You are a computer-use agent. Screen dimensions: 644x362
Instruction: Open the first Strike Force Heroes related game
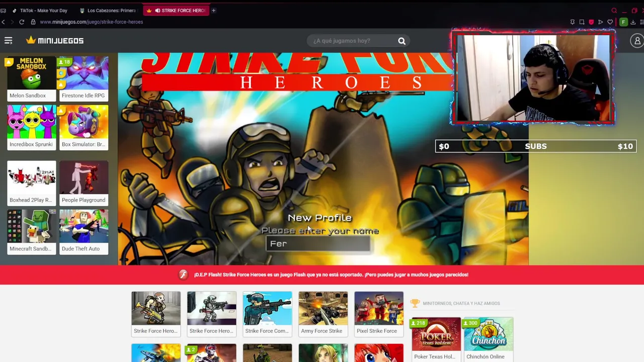coord(156,314)
